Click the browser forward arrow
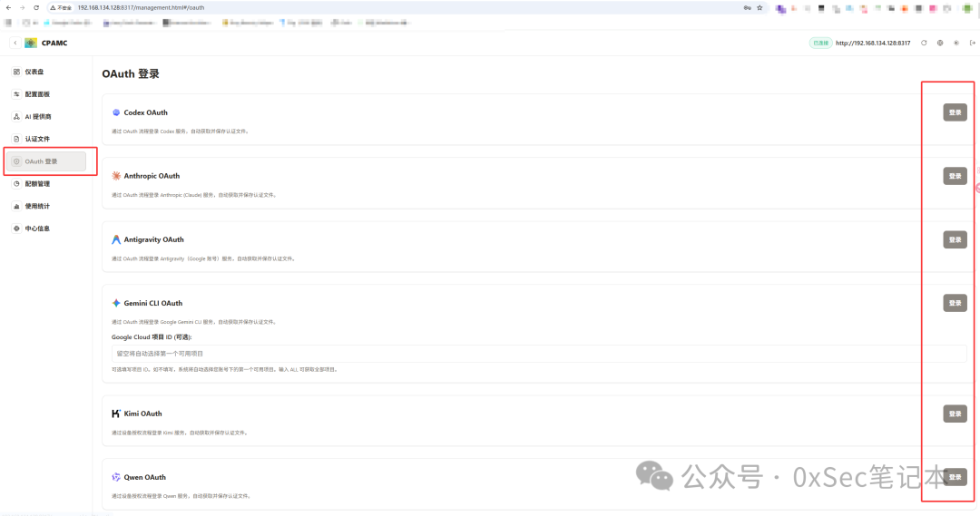This screenshot has width=980, height=516. point(23,7)
